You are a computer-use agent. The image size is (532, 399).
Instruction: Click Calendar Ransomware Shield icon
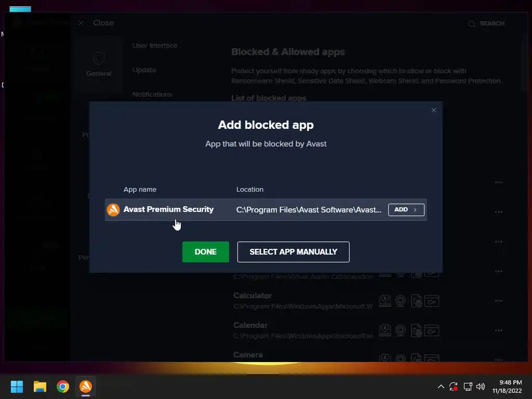click(x=385, y=330)
